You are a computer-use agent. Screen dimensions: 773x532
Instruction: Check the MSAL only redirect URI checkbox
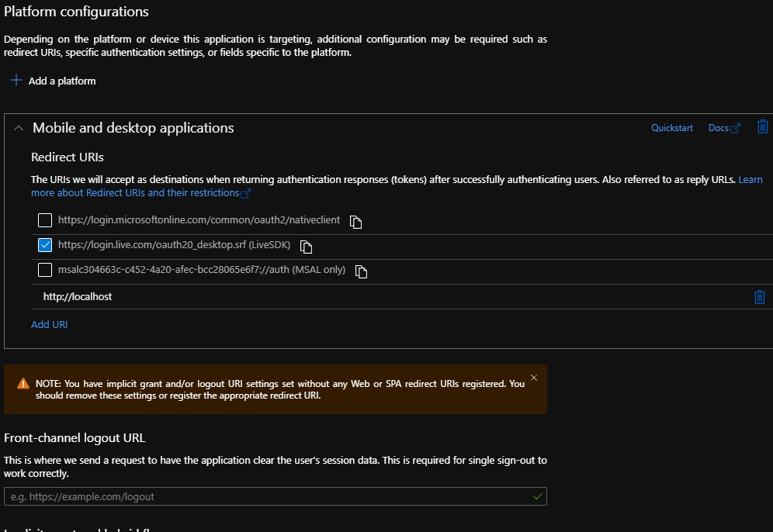pos(45,270)
